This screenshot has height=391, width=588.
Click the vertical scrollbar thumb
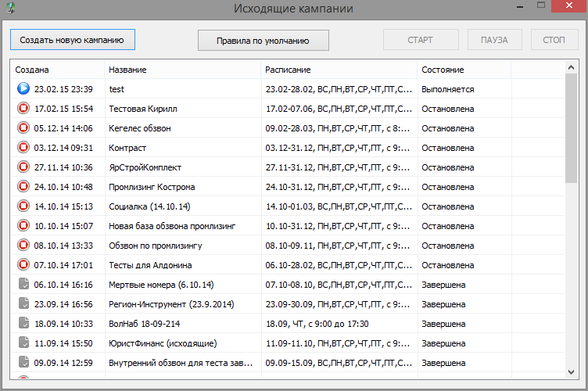[x=571, y=127]
